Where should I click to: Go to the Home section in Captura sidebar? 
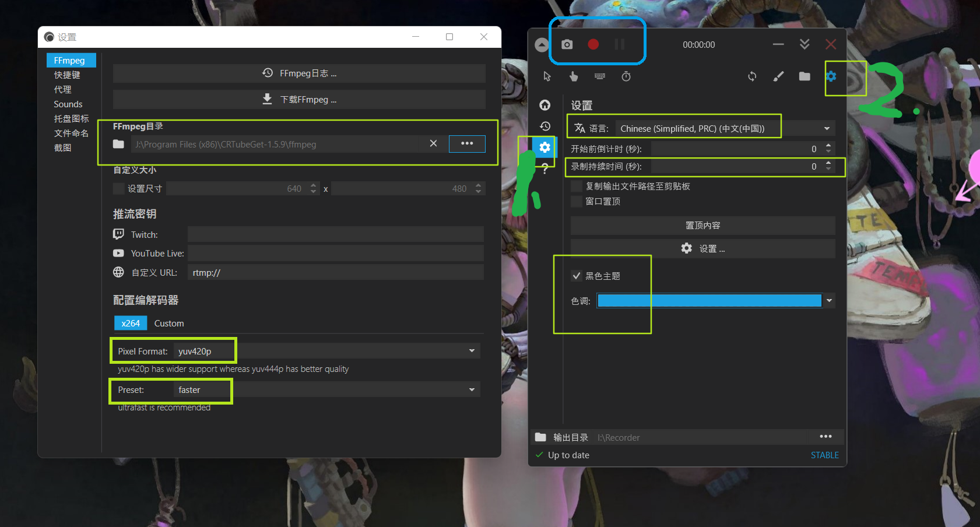545,105
